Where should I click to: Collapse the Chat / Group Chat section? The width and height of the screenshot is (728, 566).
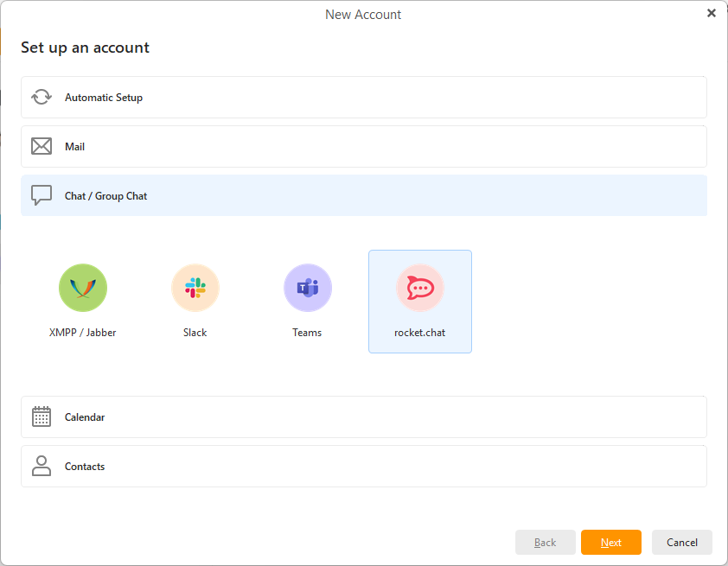pos(363,196)
